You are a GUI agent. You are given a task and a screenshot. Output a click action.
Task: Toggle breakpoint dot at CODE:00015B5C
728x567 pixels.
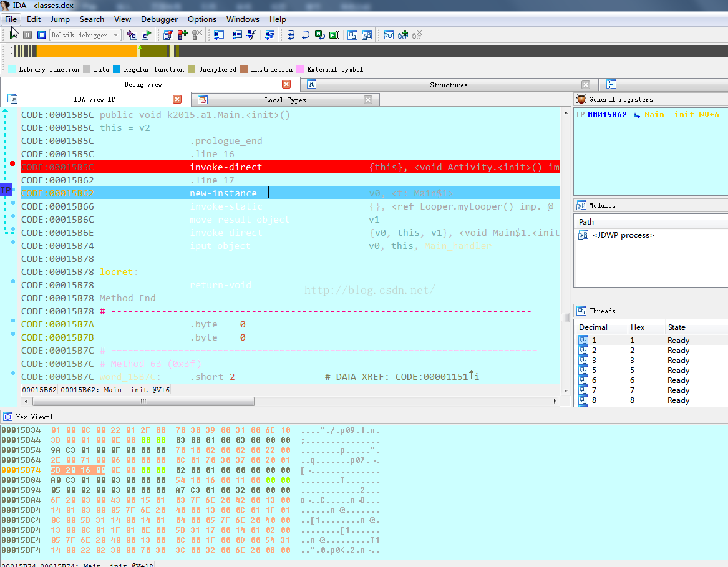click(x=12, y=163)
